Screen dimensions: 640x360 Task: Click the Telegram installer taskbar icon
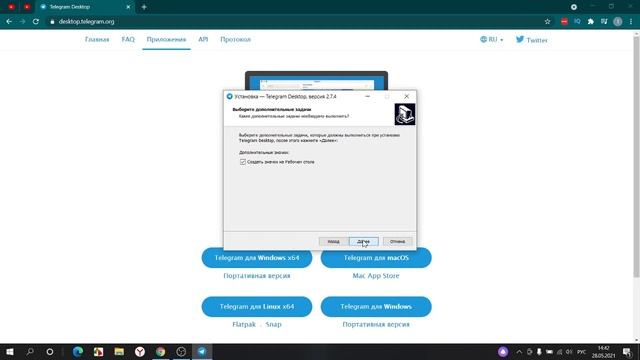[x=202, y=351]
